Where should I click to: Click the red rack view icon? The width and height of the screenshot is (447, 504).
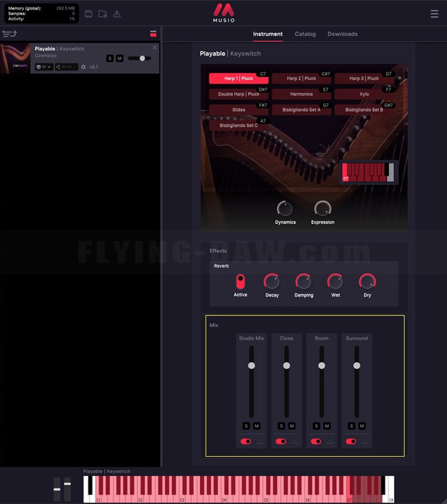[x=153, y=34]
